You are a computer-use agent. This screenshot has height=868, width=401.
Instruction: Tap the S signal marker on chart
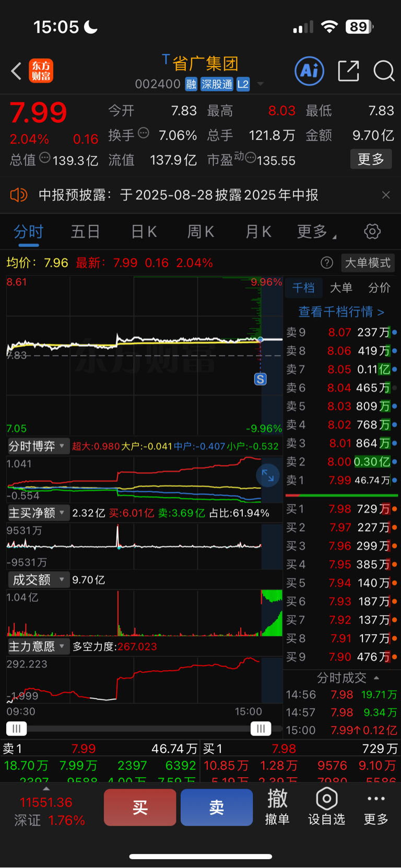[x=260, y=379]
